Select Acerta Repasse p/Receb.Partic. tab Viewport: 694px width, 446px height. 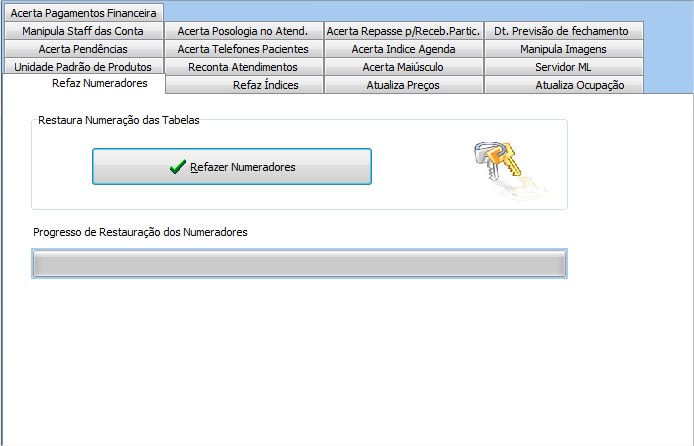point(403,31)
